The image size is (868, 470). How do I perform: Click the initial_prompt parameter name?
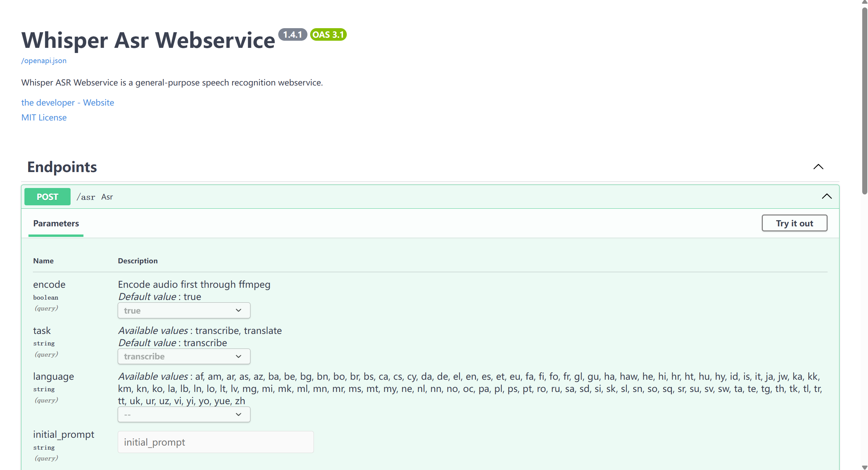pyautogui.click(x=63, y=435)
